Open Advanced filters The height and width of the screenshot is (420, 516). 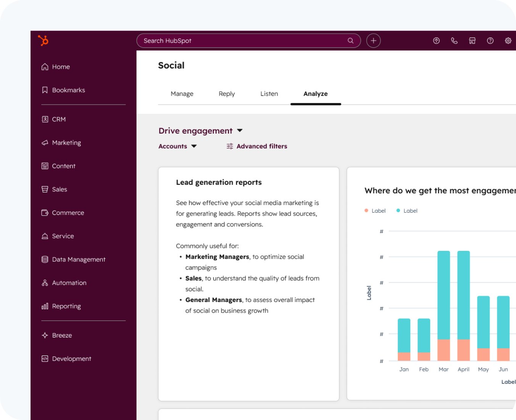pyautogui.click(x=257, y=146)
